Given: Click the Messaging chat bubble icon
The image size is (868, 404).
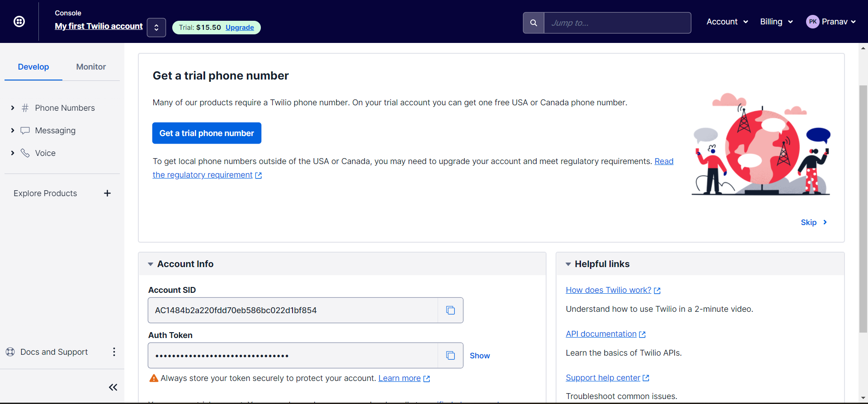Looking at the screenshot, I should pos(25,131).
